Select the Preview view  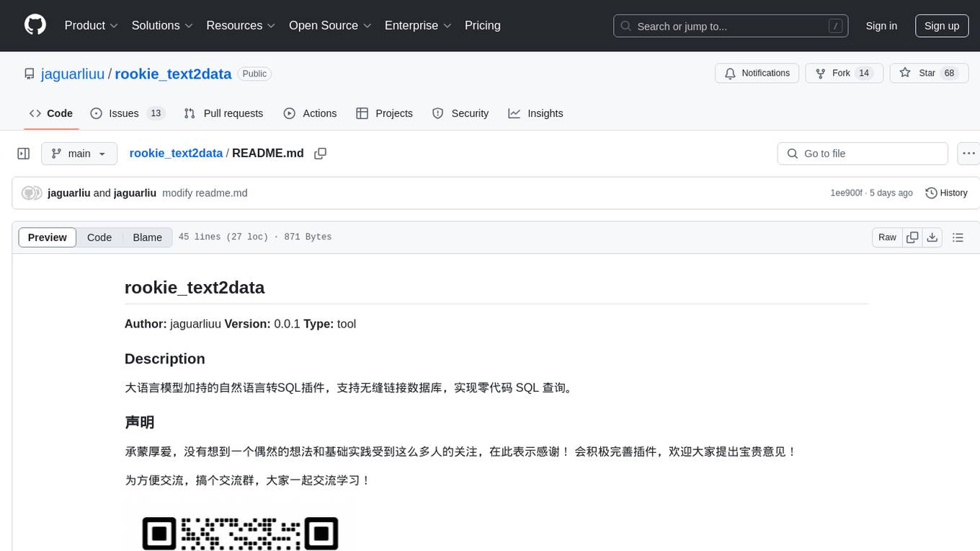pyautogui.click(x=48, y=237)
